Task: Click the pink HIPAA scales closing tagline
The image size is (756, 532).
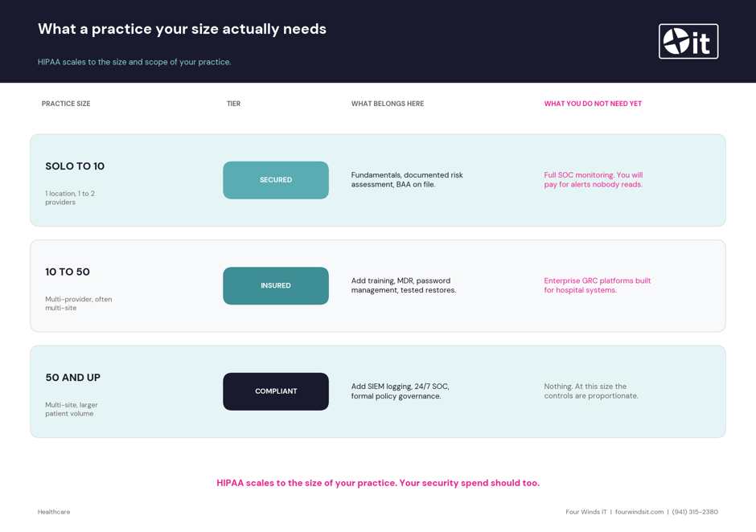Action: 378,483
